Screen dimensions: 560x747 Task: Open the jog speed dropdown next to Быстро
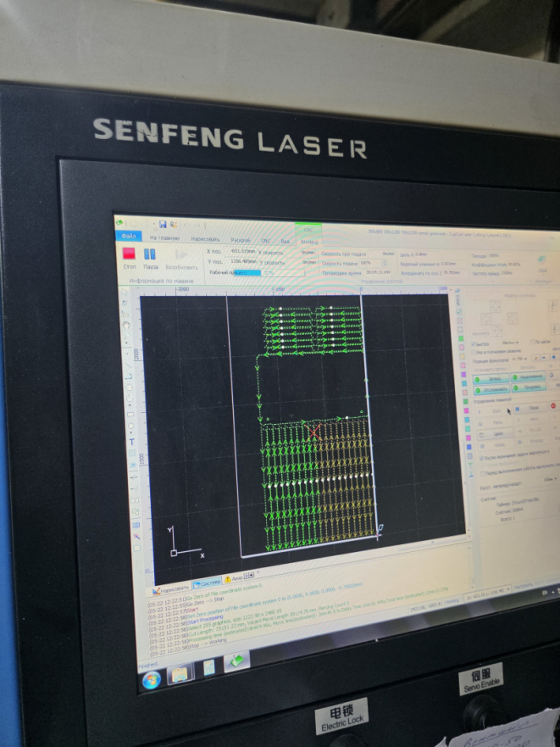pos(517,343)
